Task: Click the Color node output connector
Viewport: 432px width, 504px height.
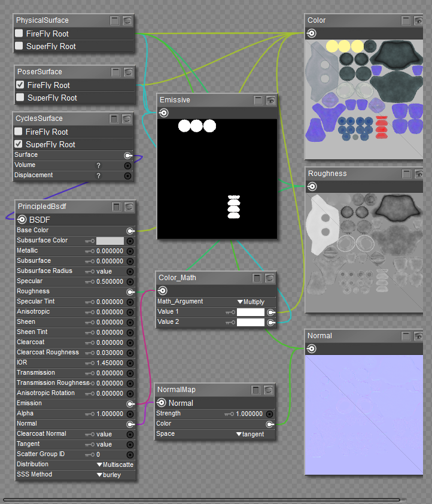Action: (x=311, y=34)
